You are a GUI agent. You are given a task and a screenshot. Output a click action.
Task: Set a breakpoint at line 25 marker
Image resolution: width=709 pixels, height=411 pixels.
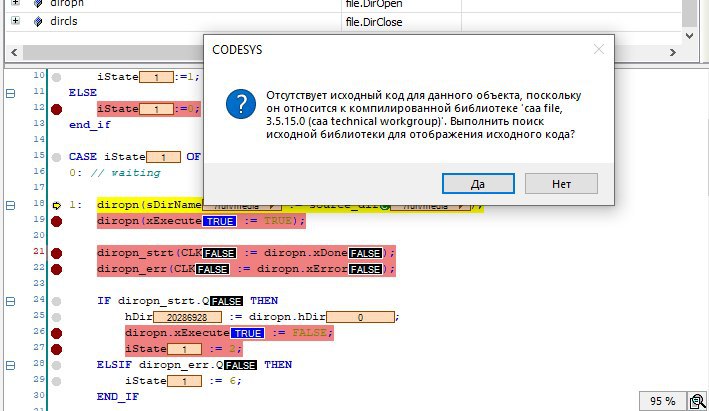point(57,317)
